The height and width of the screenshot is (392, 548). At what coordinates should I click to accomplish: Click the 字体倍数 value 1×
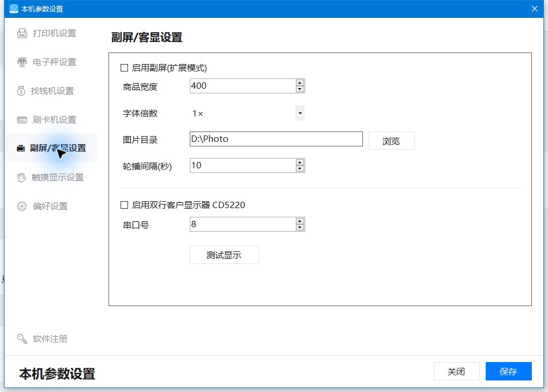(x=198, y=114)
